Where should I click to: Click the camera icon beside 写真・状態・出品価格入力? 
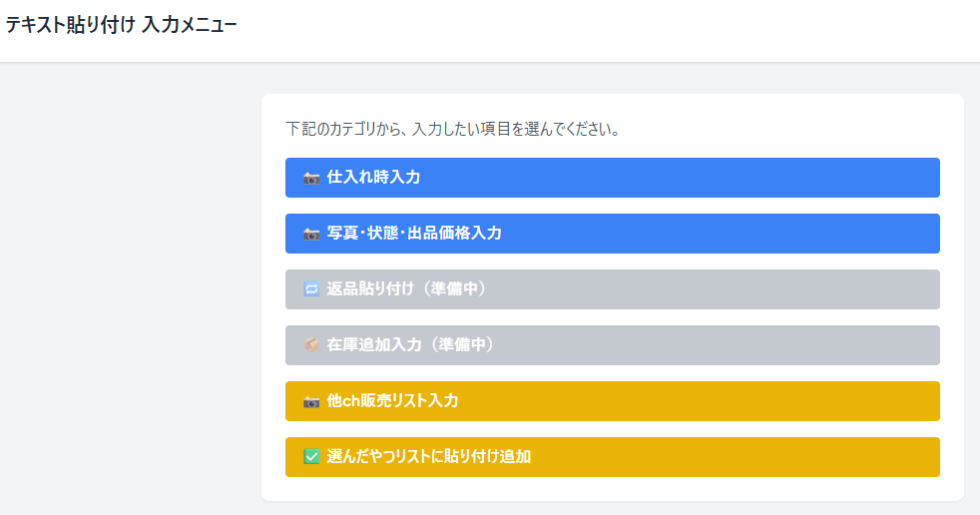pyautogui.click(x=311, y=234)
